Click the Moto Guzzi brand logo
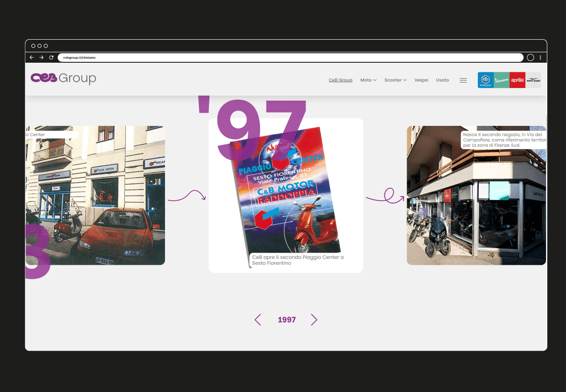The height and width of the screenshot is (392, 566). [x=533, y=80]
